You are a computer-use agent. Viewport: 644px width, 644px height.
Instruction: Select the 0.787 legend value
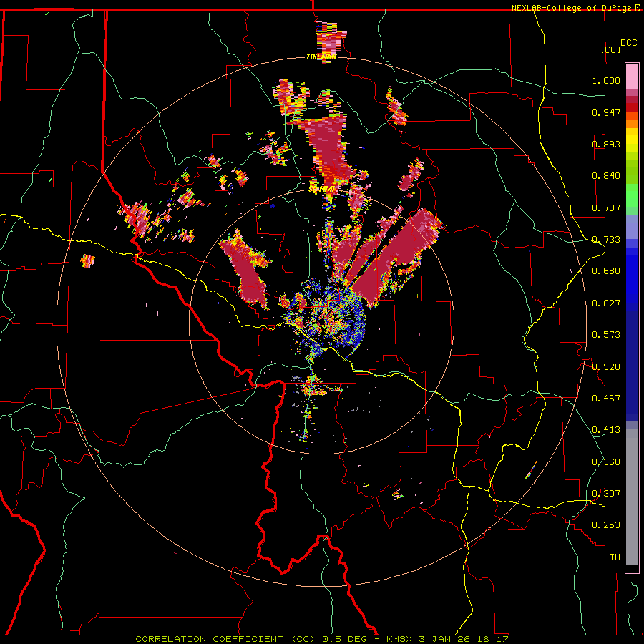(606, 208)
